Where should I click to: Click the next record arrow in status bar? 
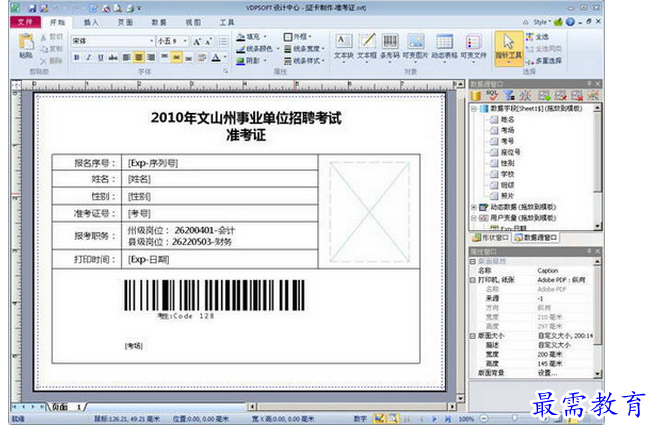[x=434, y=418]
